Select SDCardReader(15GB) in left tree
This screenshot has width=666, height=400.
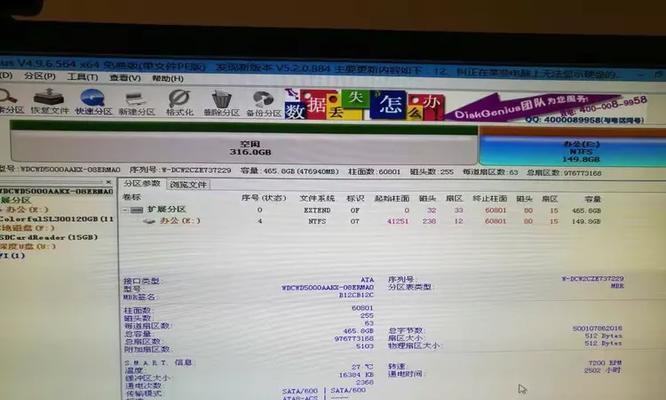48,237
